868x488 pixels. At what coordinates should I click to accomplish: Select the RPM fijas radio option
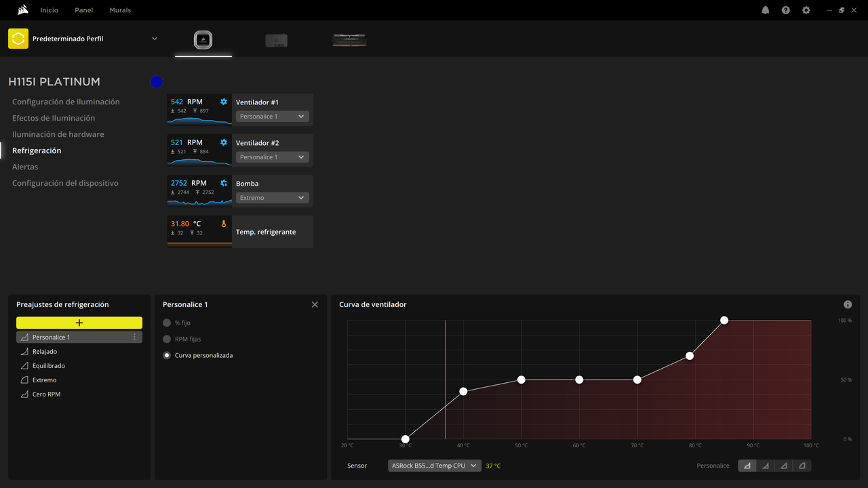pos(167,339)
